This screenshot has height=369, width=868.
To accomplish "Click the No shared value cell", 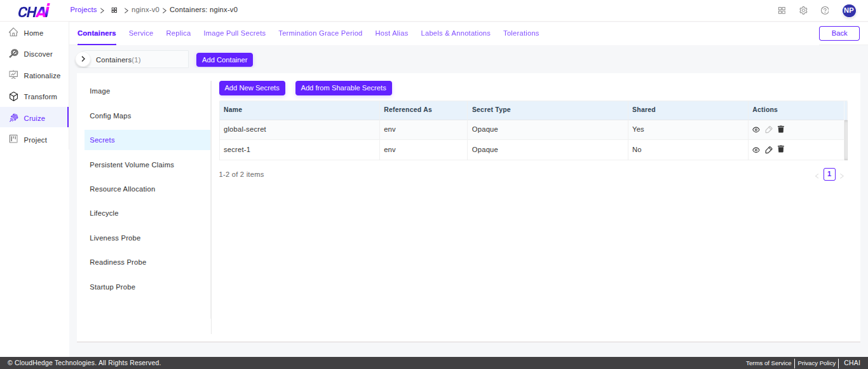I will [x=688, y=150].
